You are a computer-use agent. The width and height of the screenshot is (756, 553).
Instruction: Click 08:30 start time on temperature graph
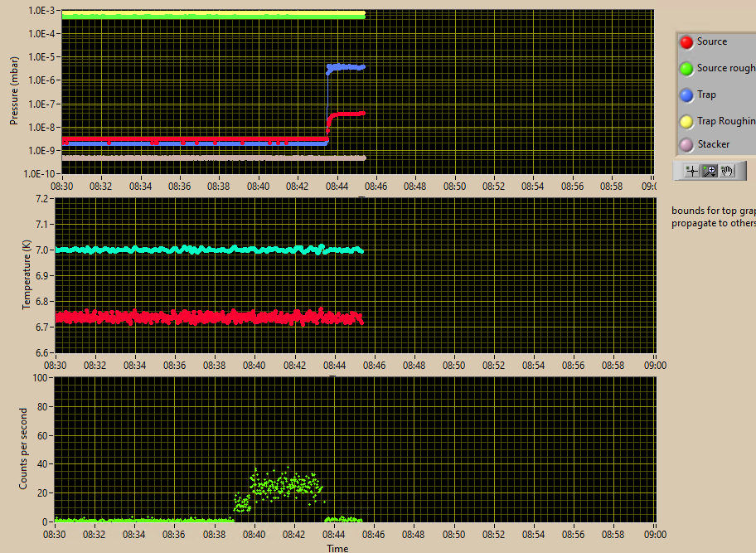click(55, 366)
